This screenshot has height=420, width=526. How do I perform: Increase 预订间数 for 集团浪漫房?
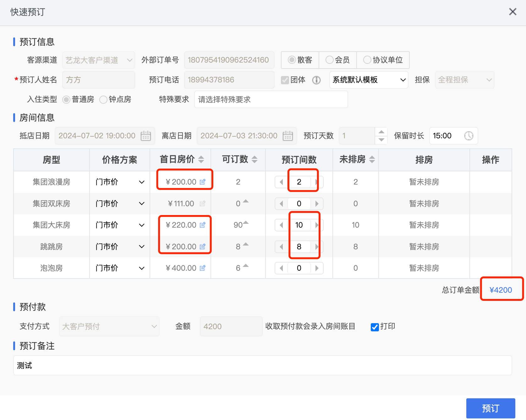coord(317,182)
